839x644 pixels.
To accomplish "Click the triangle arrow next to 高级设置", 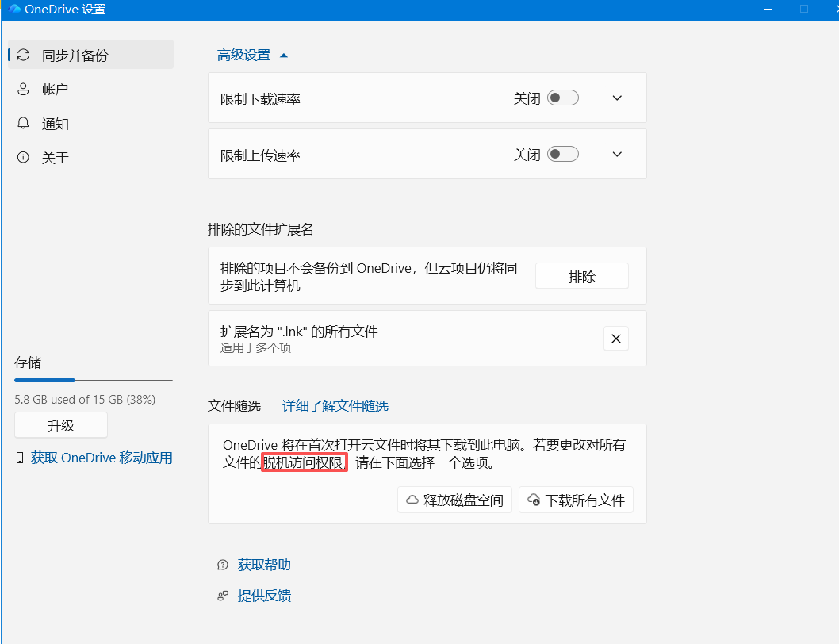I will pos(284,56).
